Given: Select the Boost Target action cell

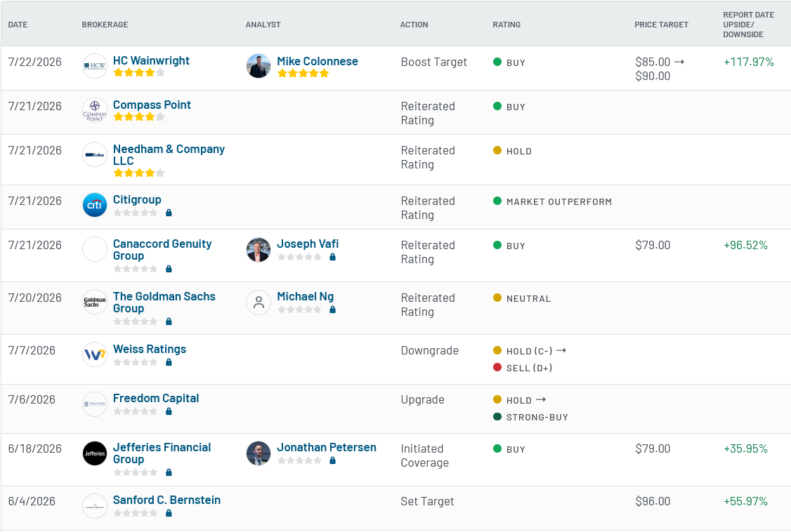Looking at the screenshot, I should tap(434, 62).
